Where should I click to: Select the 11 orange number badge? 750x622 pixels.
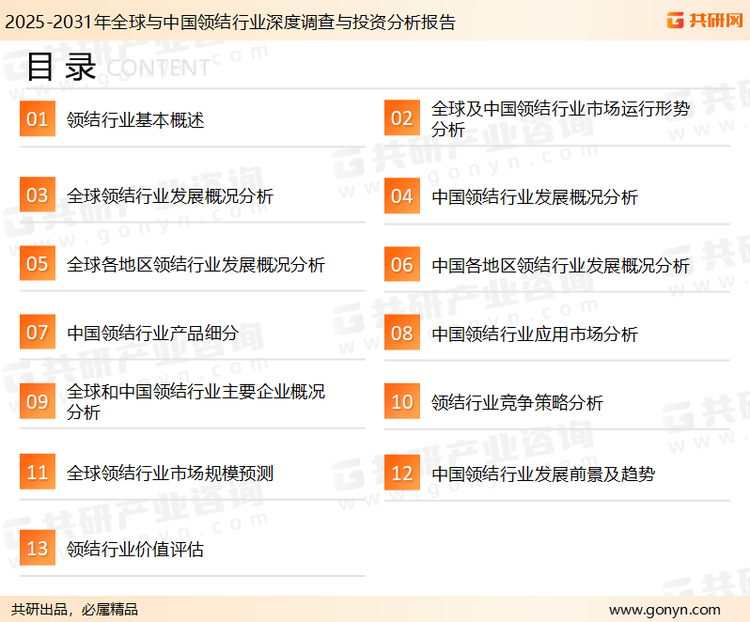coord(37,473)
